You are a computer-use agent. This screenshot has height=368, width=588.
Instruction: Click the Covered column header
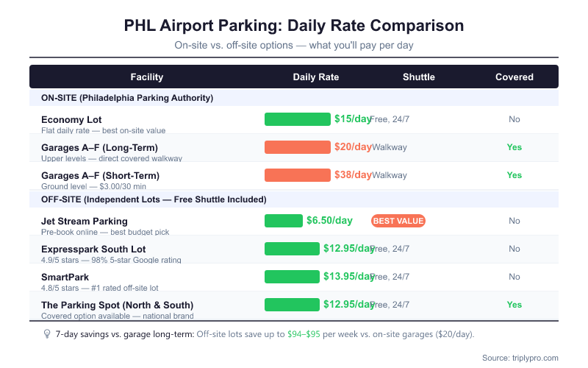click(514, 77)
